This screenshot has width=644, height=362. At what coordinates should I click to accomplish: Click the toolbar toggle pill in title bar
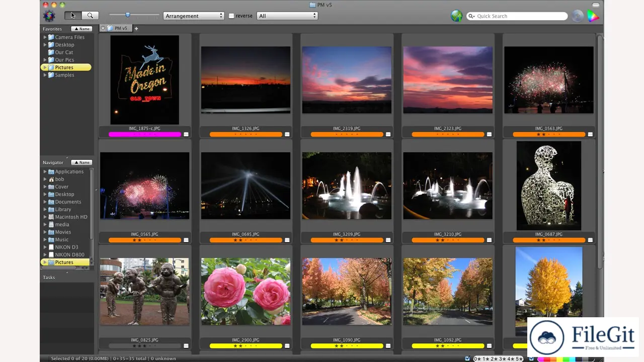[597, 5]
